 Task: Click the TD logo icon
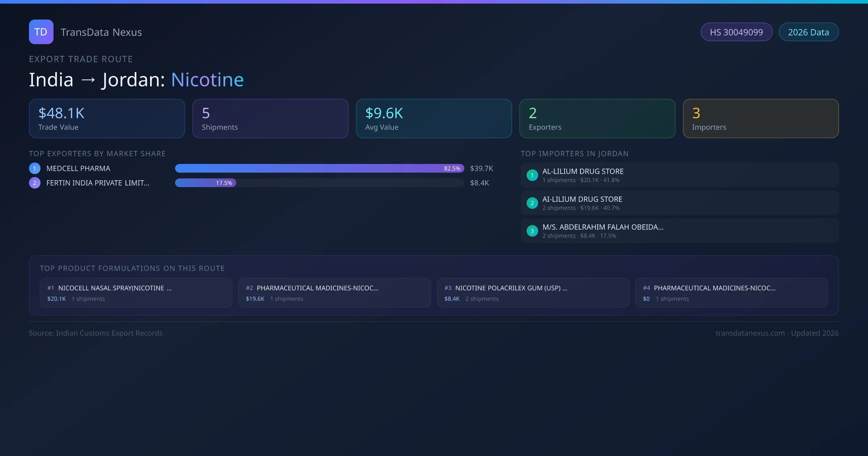tap(41, 32)
